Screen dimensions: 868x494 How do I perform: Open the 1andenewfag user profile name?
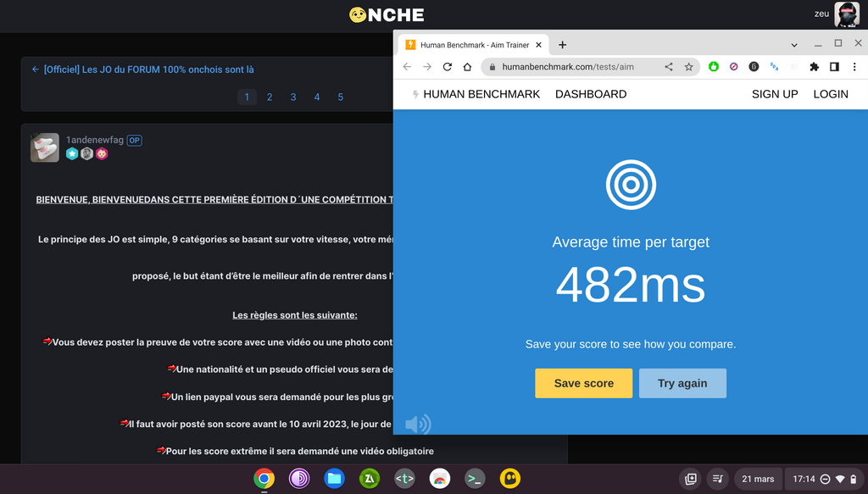pyautogui.click(x=95, y=140)
